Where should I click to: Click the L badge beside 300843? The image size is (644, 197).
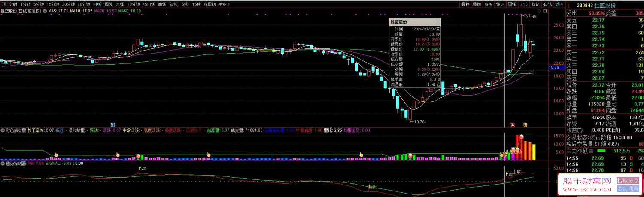(x=569, y=5)
